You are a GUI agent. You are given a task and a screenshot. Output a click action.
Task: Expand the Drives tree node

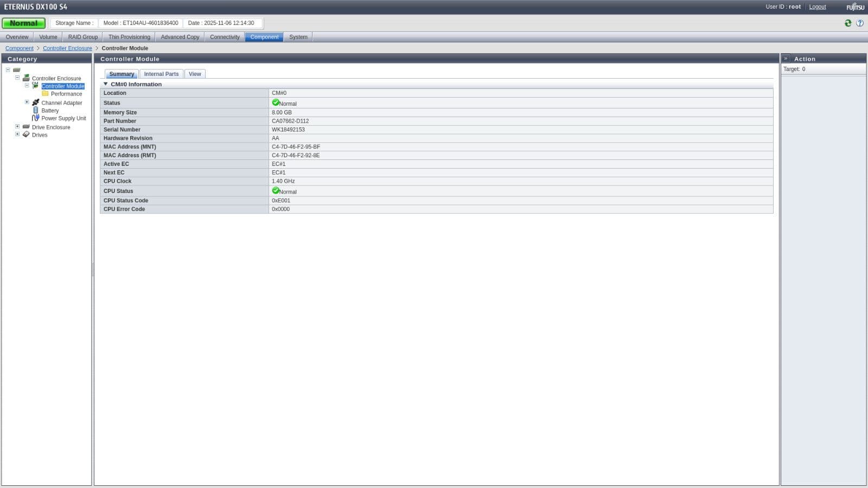pyautogui.click(x=17, y=134)
